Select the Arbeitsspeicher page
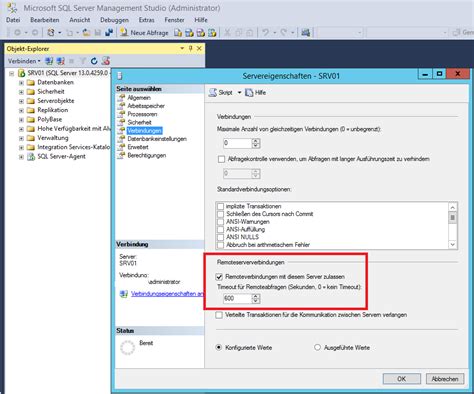This screenshot has width=474, height=394. click(146, 106)
